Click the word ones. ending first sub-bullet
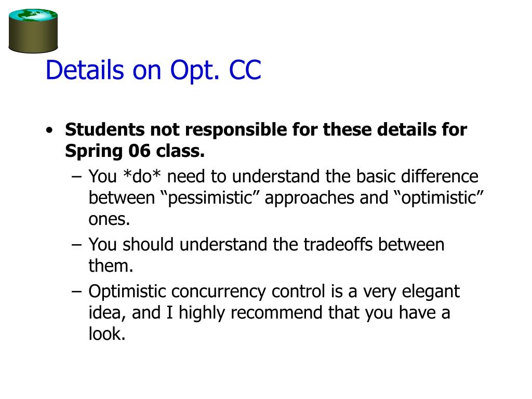This screenshot has width=532, height=399. coord(109,219)
